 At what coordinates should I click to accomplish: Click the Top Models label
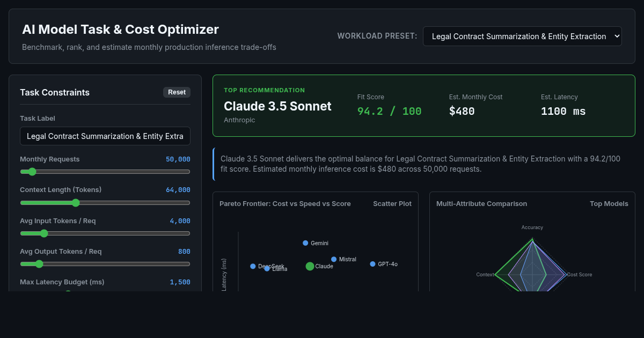pos(609,204)
